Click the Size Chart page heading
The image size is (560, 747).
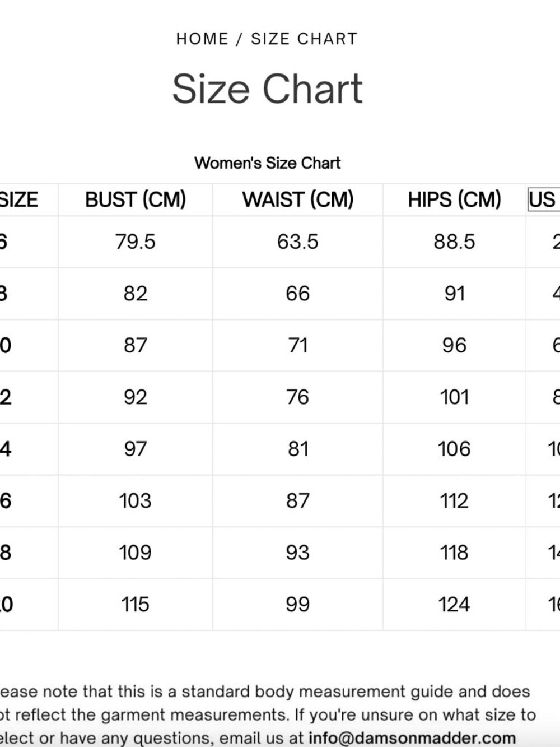pyautogui.click(x=268, y=89)
